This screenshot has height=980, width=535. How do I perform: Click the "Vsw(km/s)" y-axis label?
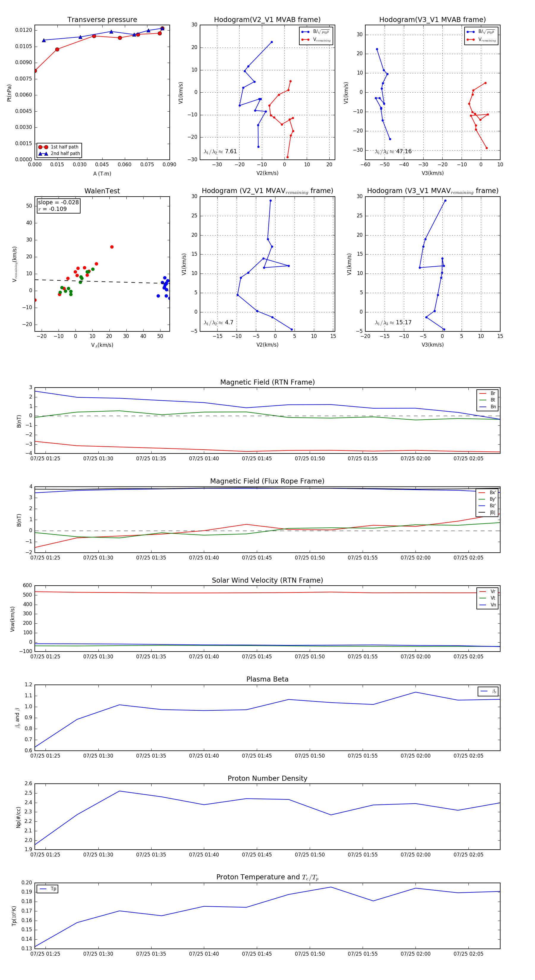pos(12,619)
